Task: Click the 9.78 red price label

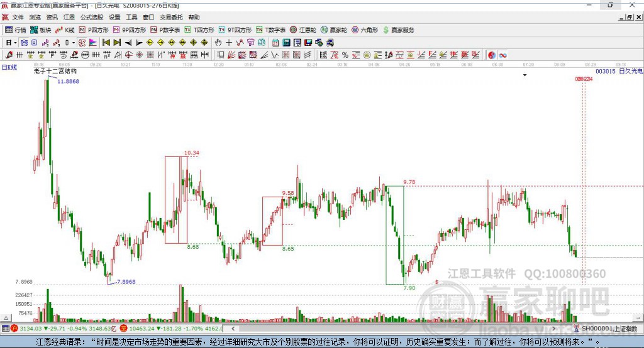Action: pyautogui.click(x=409, y=182)
